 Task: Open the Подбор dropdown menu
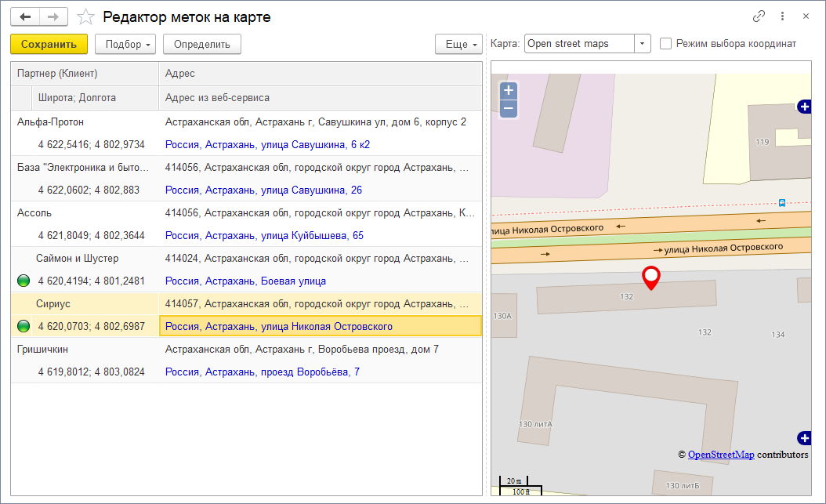point(125,45)
